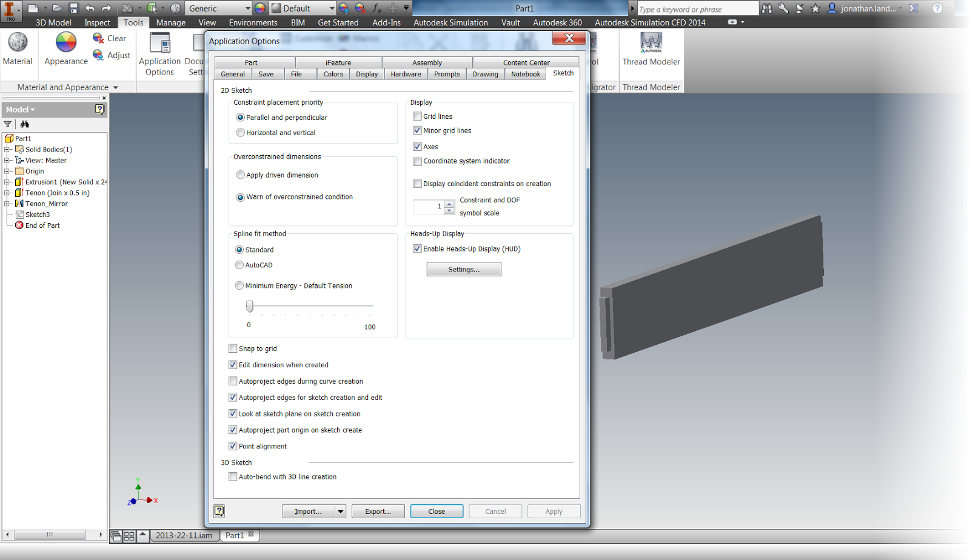Viewport: 970px width, 560px height.
Task: Open the Appearance browser in ribbon
Action: pyautogui.click(x=66, y=48)
